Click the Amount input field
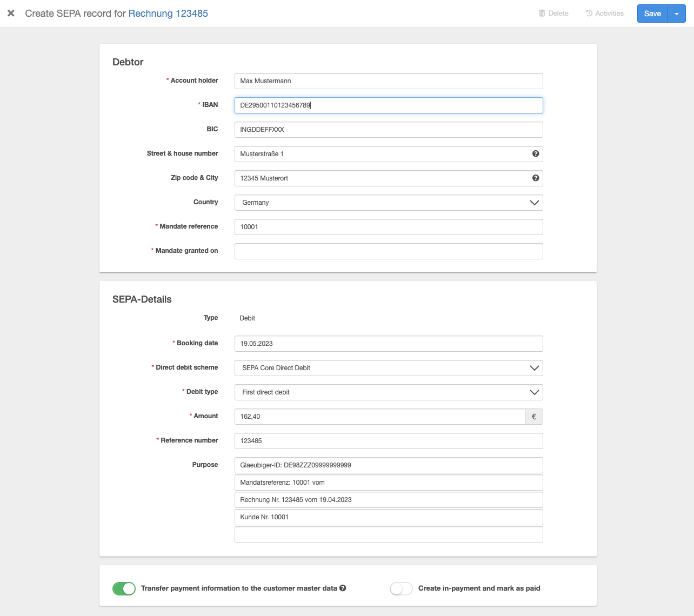 pos(379,417)
